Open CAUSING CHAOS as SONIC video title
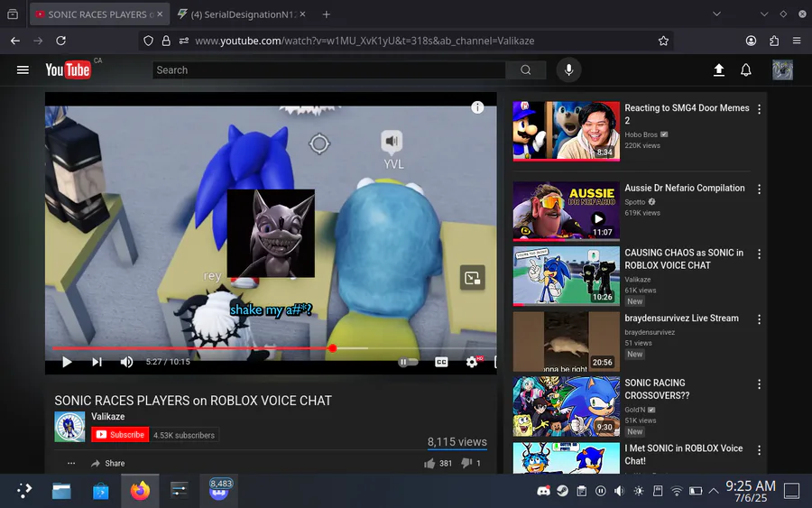Image resolution: width=812 pixels, height=508 pixels. tap(684, 259)
